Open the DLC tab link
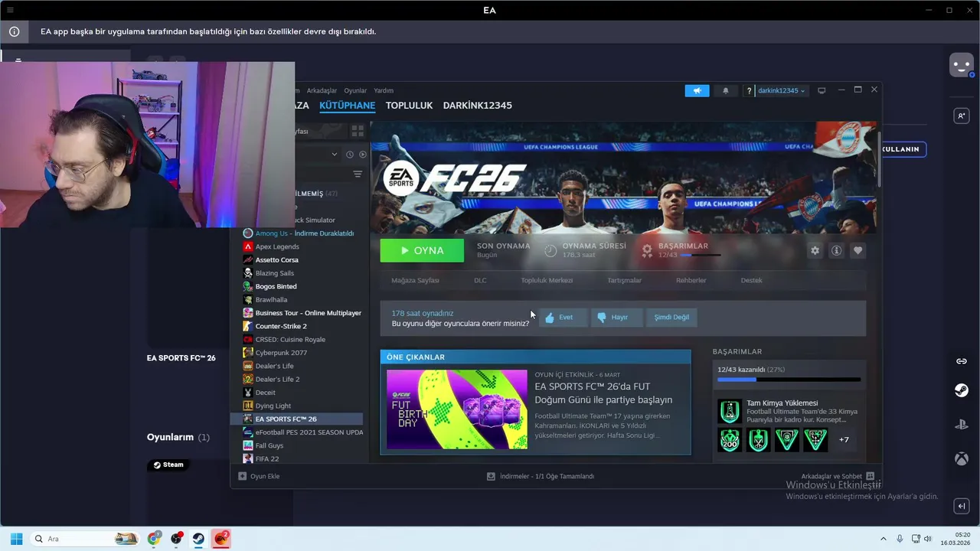980x551 pixels. 480,280
